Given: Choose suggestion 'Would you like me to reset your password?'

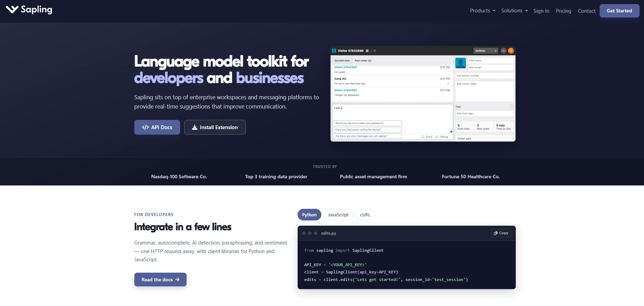Looking at the screenshot, I should [367, 123].
